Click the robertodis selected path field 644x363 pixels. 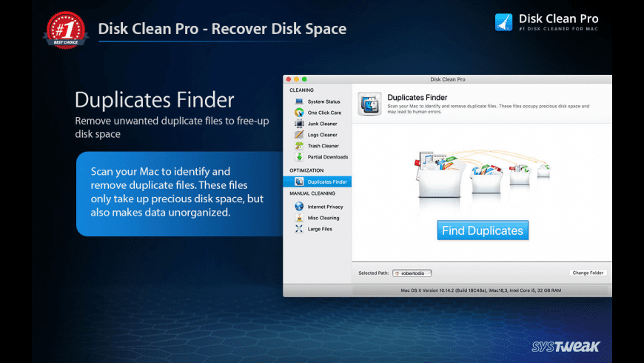point(412,273)
